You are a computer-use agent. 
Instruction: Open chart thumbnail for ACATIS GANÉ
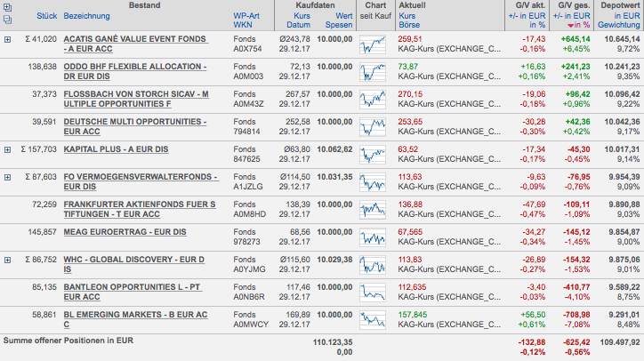click(373, 44)
